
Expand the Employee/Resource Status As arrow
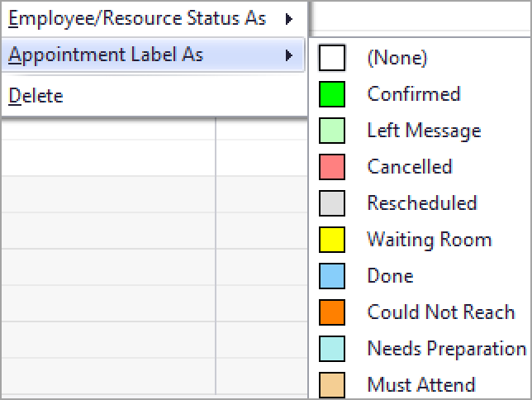(x=289, y=19)
